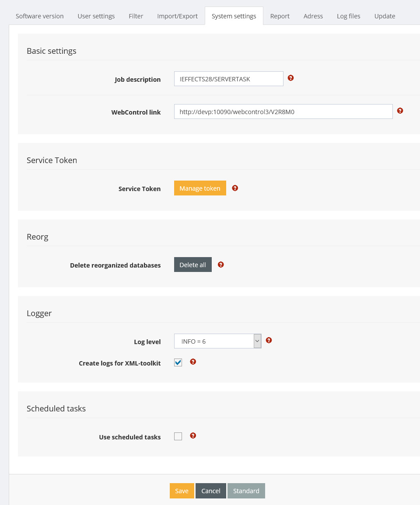Go to the Import/Export tab
420x505 pixels.
tap(177, 16)
